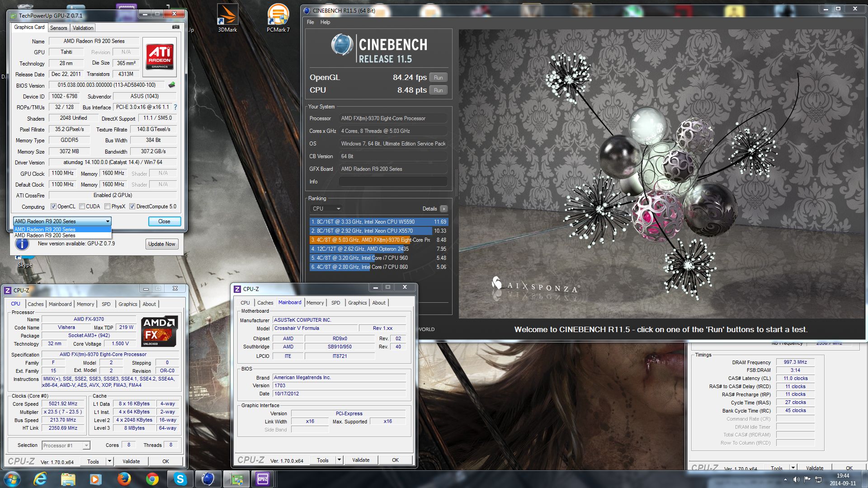The height and width of the screenshot is (488, 868).
Task: Select the highlighted first AMD Radeon R9 200 Series entry
Action: pyautogui.click(x=62, y=230)
